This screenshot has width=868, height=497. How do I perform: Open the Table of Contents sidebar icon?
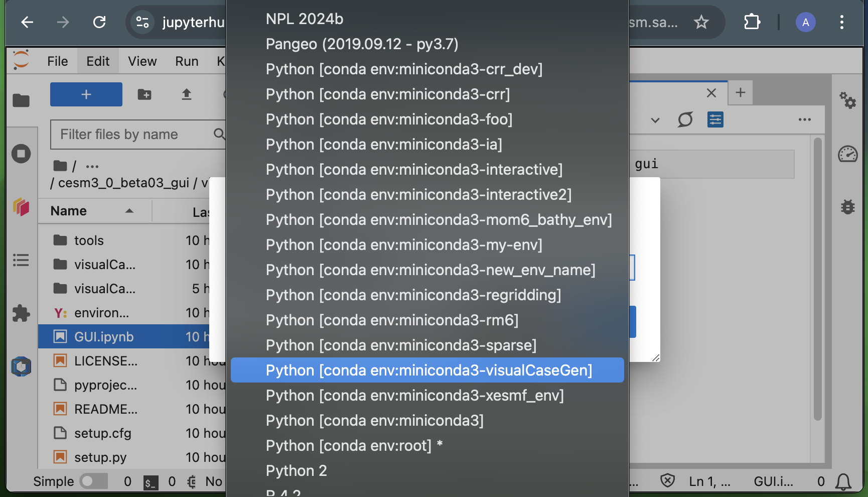(x=21, y=260)
